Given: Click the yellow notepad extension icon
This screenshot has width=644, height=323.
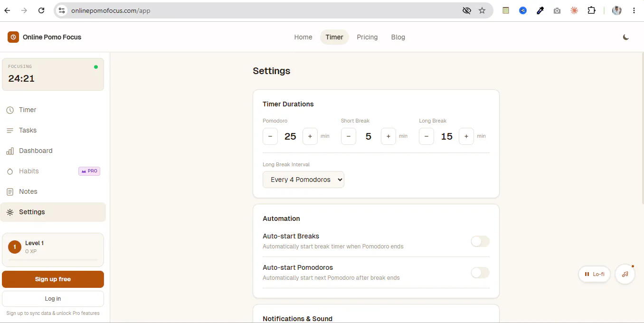Looking at the screenshot, I should point(506,10).
